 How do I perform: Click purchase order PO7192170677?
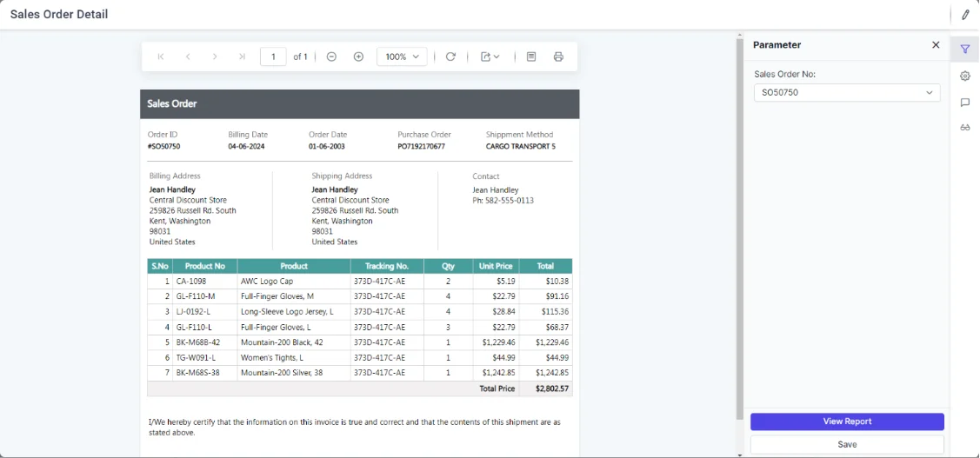click(x=421, y=146)
